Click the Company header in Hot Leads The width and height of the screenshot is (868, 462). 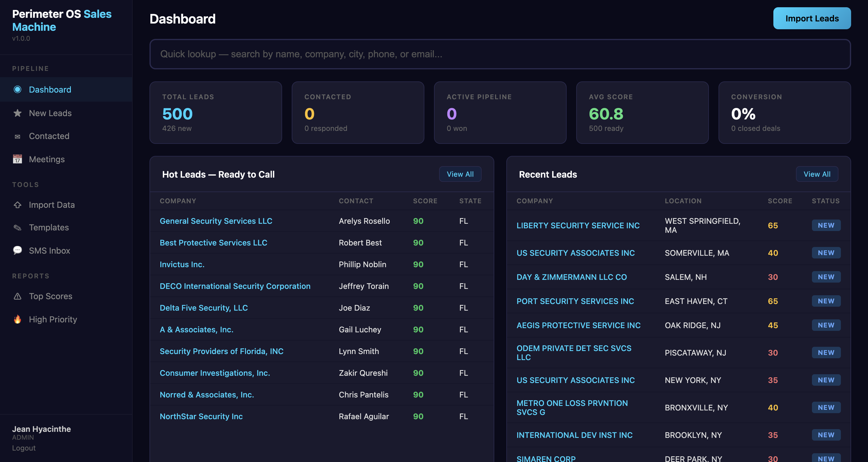178,201
